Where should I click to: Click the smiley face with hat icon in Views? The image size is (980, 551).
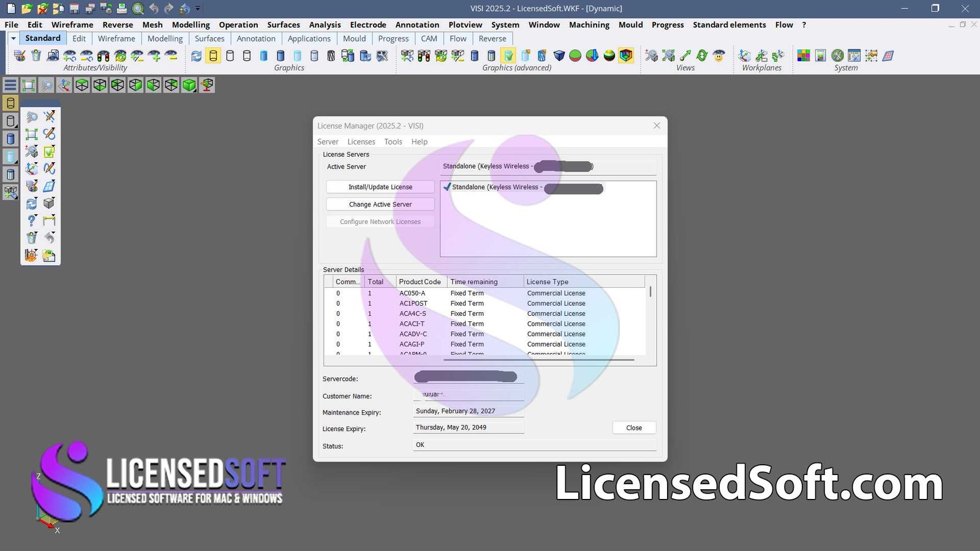point(719,56)
